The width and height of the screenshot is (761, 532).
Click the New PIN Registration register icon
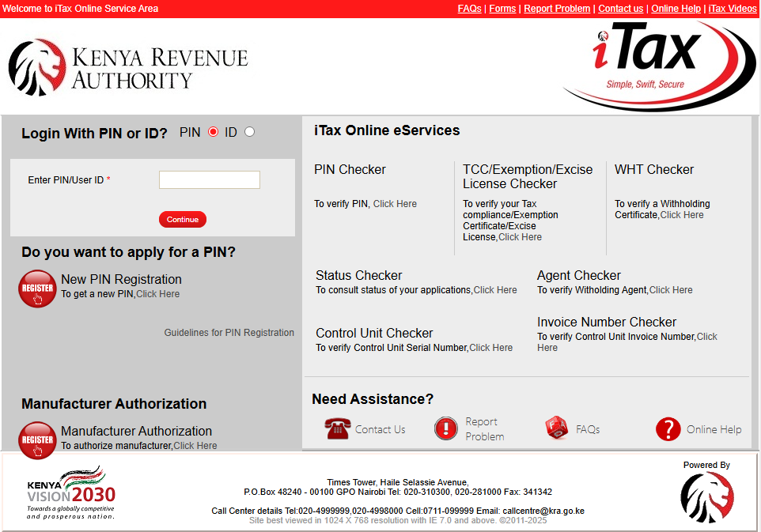pos(36,289)
